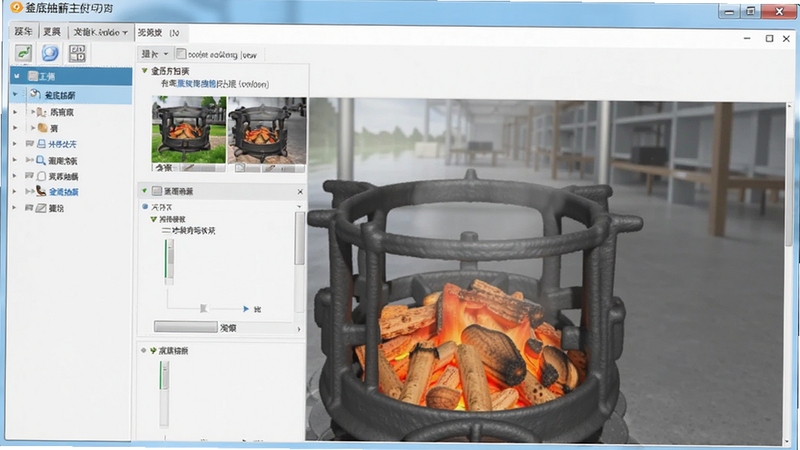The height and width of the screenshot is (450, 800).
Task: Expand the arrow beside the white page row
Action: (15, 176)
